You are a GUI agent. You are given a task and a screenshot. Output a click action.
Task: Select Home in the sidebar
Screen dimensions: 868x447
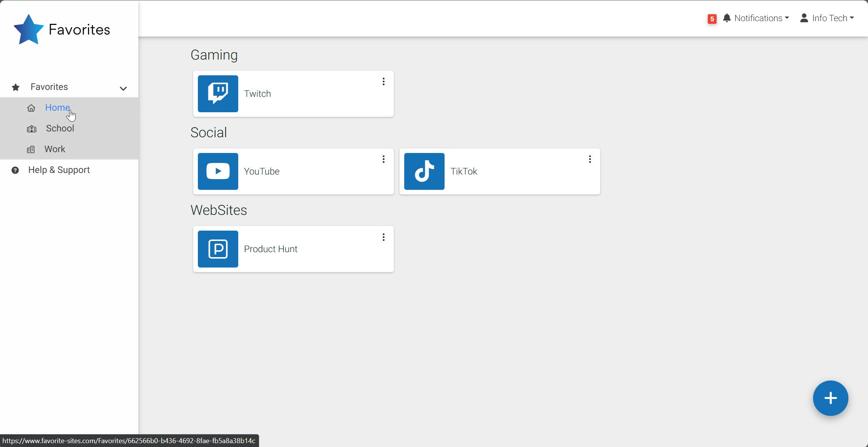pyautogui.click(x=69, y=108)
